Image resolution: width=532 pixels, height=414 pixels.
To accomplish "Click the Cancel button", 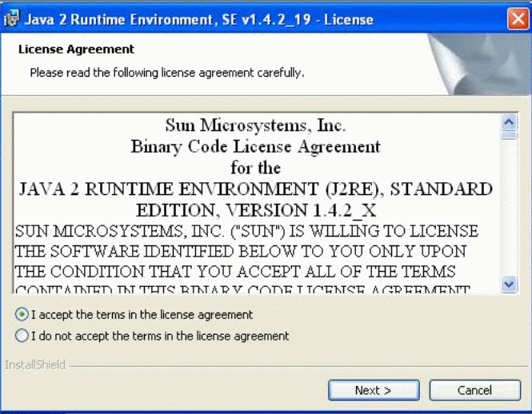I will point(474,390).
